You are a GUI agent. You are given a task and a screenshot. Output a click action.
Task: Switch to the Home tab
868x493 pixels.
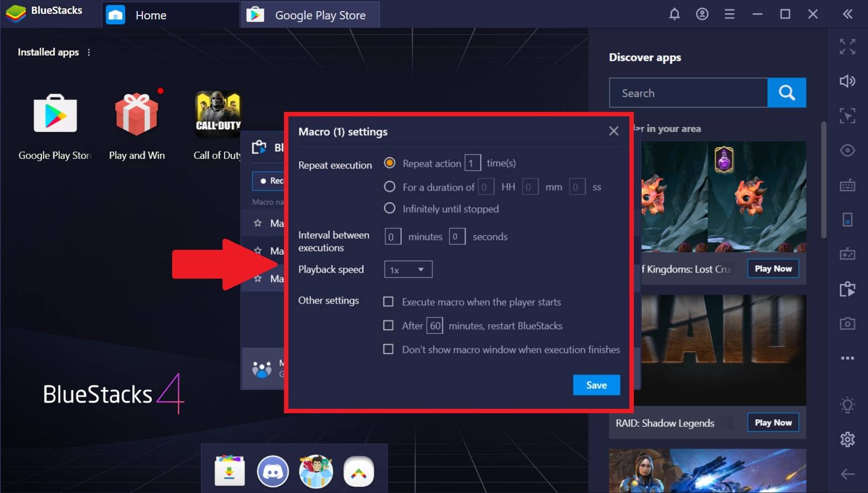(x=170, y=15)
